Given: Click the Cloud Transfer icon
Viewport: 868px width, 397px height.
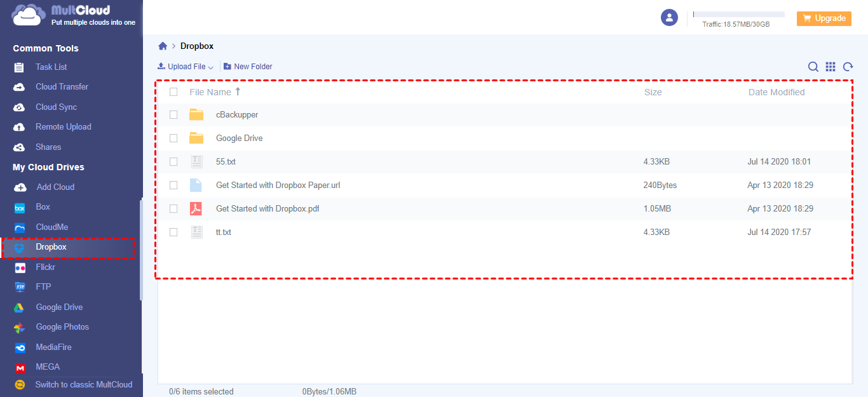Looking at the screenshot, I should [x=20, y=87].
